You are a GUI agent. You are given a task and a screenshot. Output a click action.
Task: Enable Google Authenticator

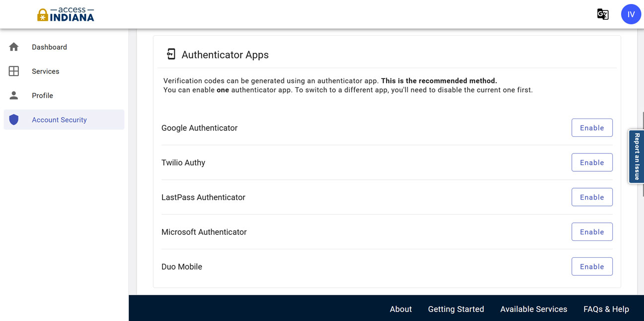click(592, 128)
